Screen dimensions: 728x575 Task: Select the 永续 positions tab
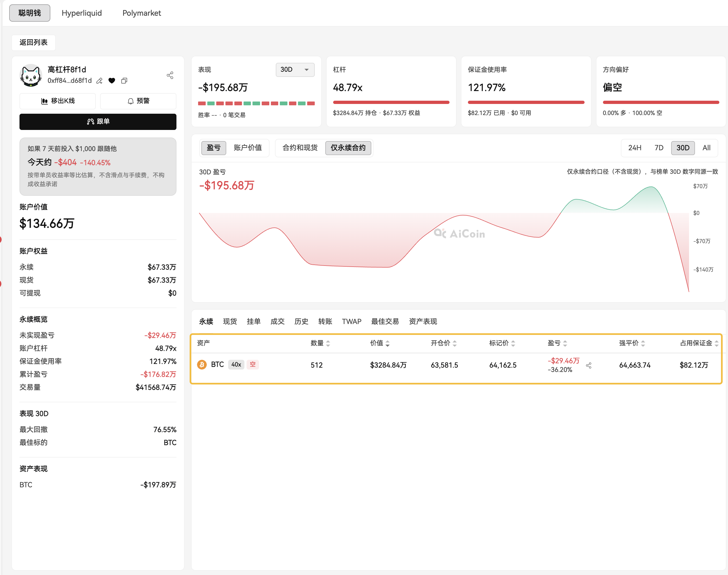coord(206,322)
